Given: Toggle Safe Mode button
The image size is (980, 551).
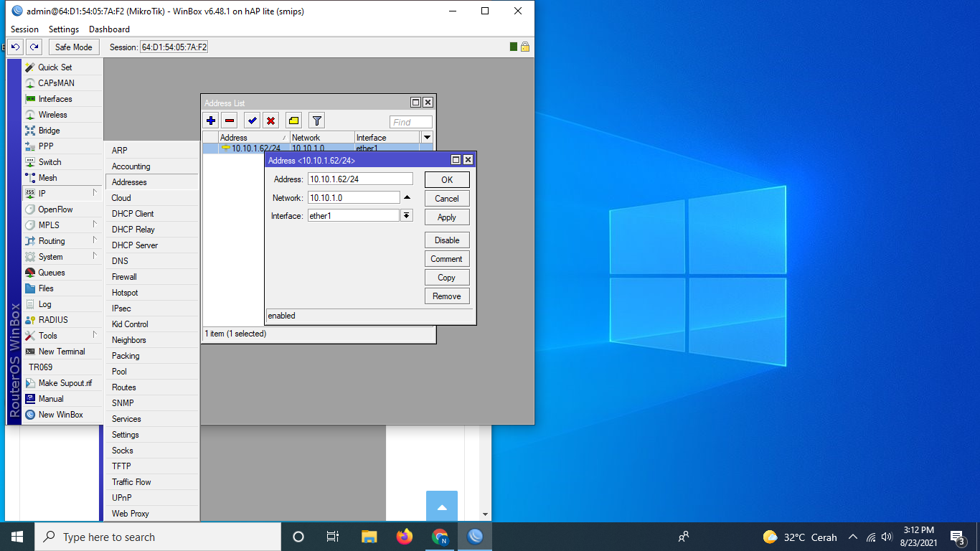Looking at the screenshot, I should 74,47.
